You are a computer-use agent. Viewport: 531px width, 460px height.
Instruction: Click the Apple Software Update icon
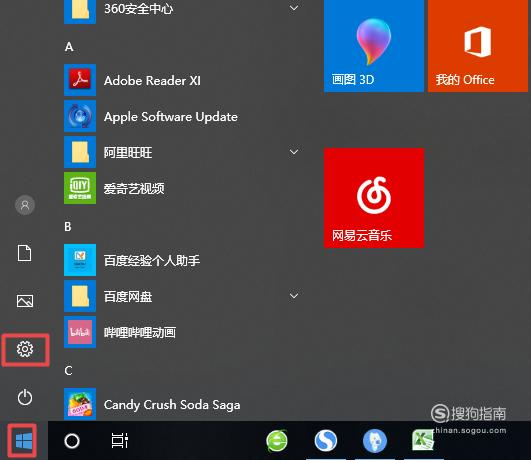[80, 116]
